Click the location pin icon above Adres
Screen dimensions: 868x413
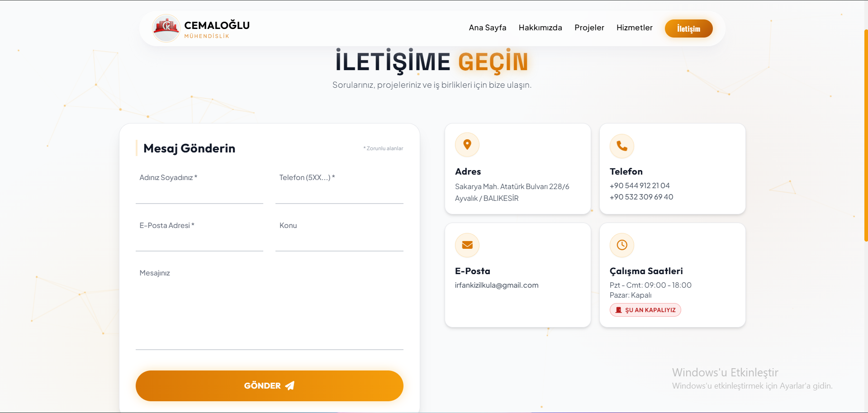467,145
